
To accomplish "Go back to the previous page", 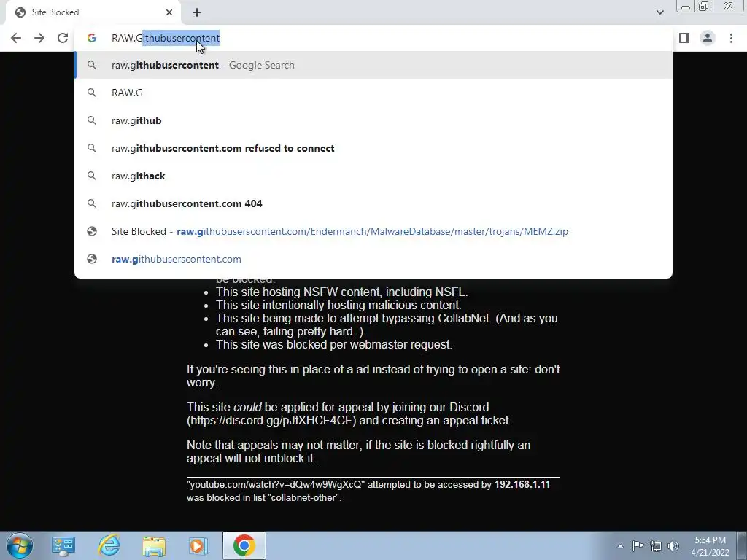I will click(16, 38).
